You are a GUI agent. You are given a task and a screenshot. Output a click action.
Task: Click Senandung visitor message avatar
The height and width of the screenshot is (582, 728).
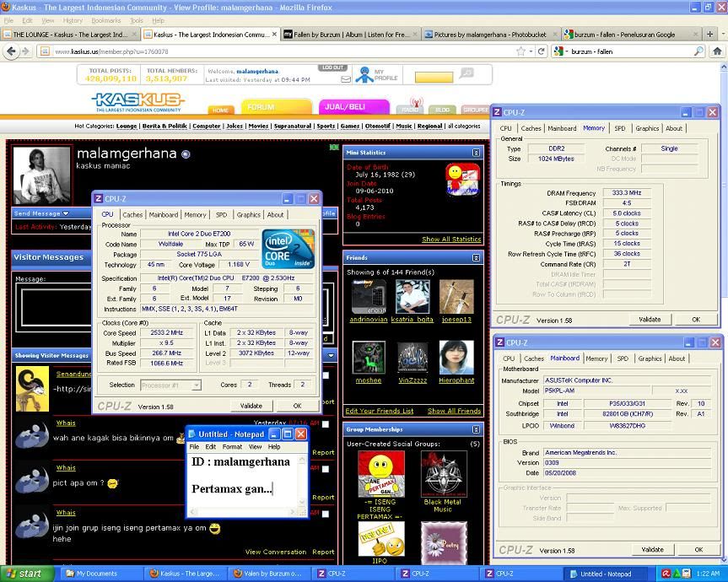pos(33,389)
